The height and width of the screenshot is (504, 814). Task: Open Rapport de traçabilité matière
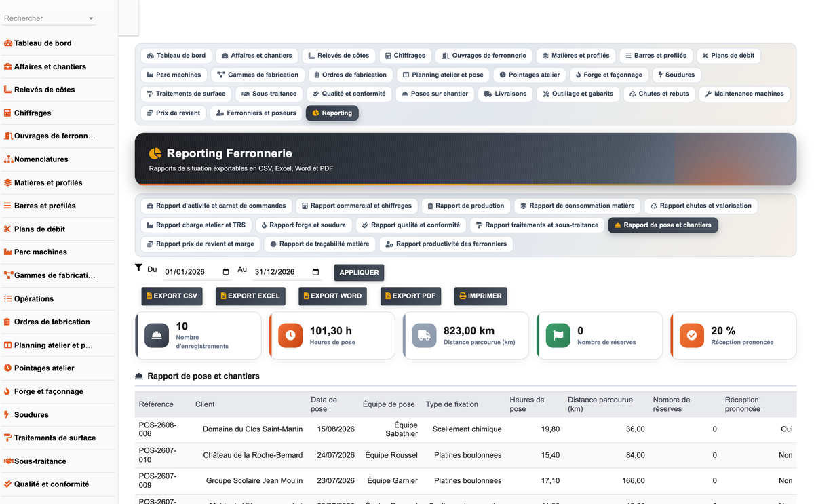click(319, 244)
